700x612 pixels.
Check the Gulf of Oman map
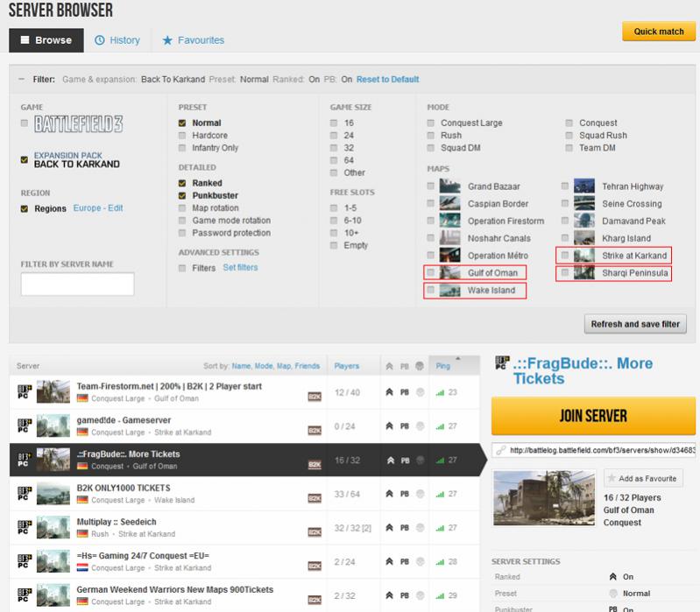(430, 272)
